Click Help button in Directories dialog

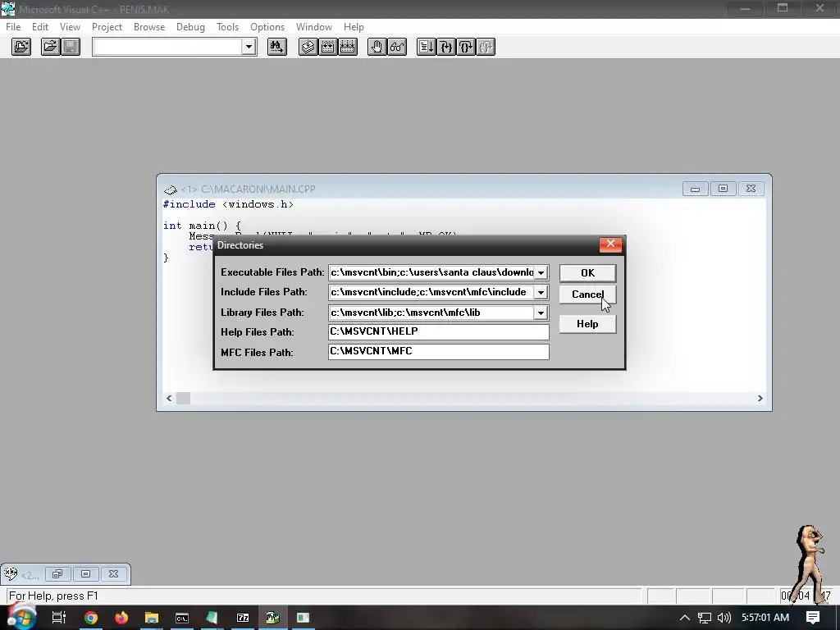587,323
